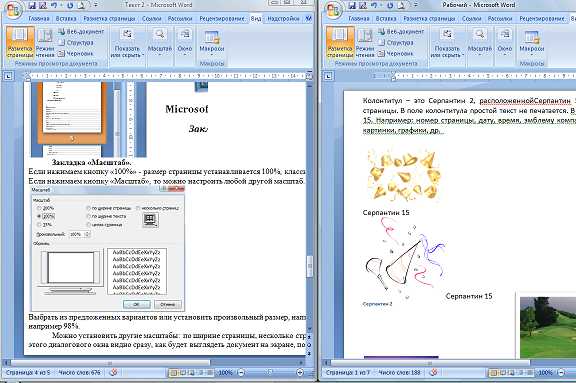The image size is (576, 383).
Task: Open Рецензирование tab in left window
Action: point(222,18)
